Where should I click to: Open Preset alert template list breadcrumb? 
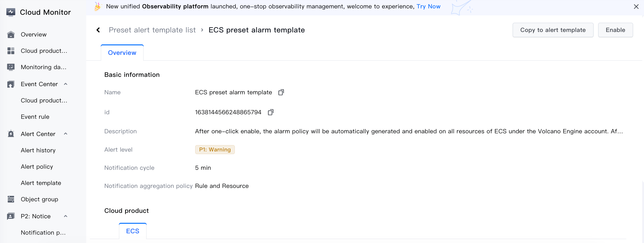click(152, 30)
